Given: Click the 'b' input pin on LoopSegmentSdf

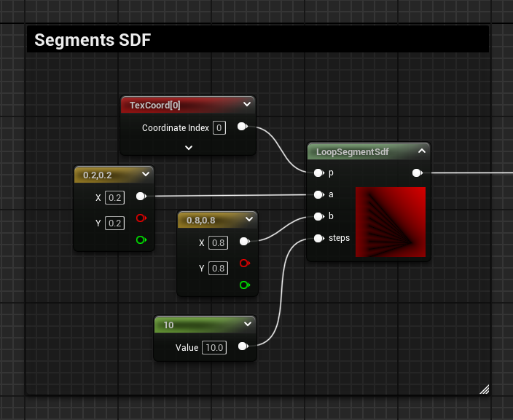Looking at the screenshot, I should 318,217.
